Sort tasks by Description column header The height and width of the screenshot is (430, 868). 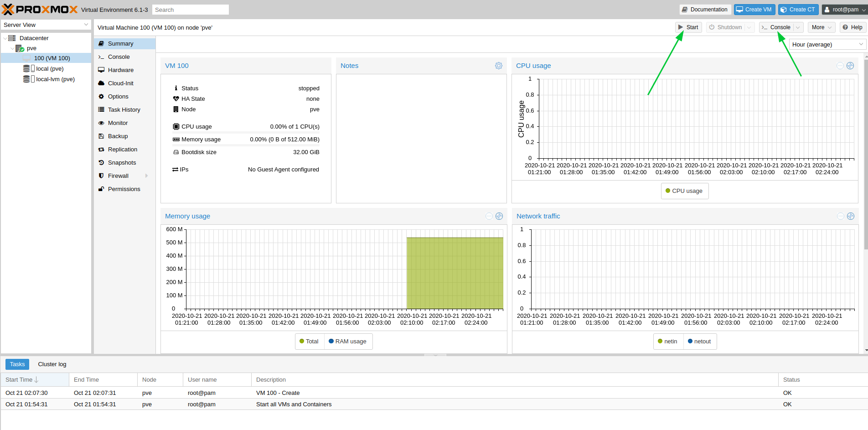pos(515,379)
